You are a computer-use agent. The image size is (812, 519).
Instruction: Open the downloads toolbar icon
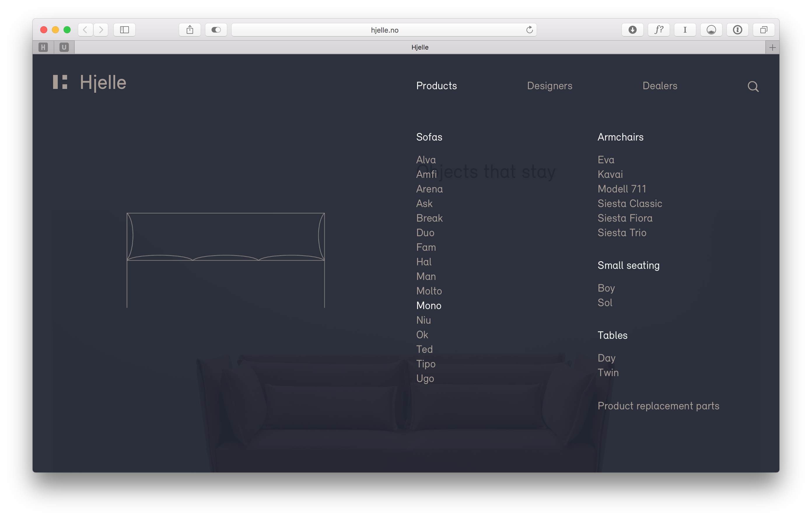click(x=632, y=30)
